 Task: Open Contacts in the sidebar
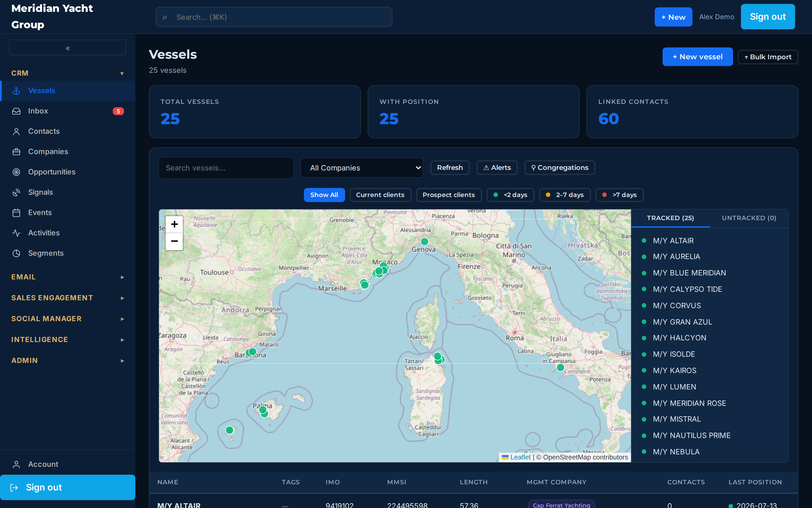point(67,131)
